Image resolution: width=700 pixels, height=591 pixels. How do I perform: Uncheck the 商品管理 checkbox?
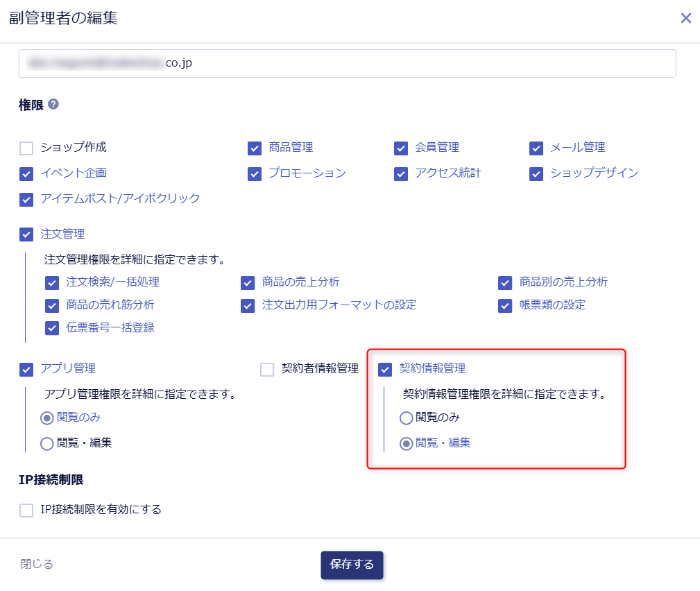(255, 148)
